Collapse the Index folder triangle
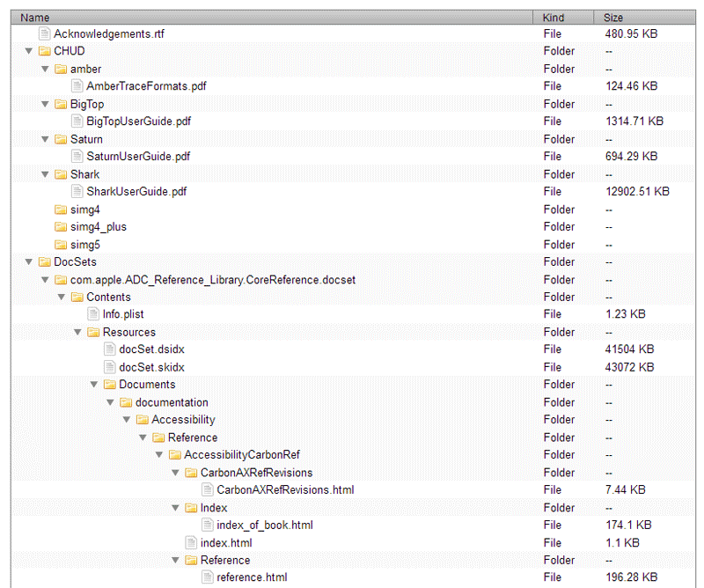 click(176, 508)
